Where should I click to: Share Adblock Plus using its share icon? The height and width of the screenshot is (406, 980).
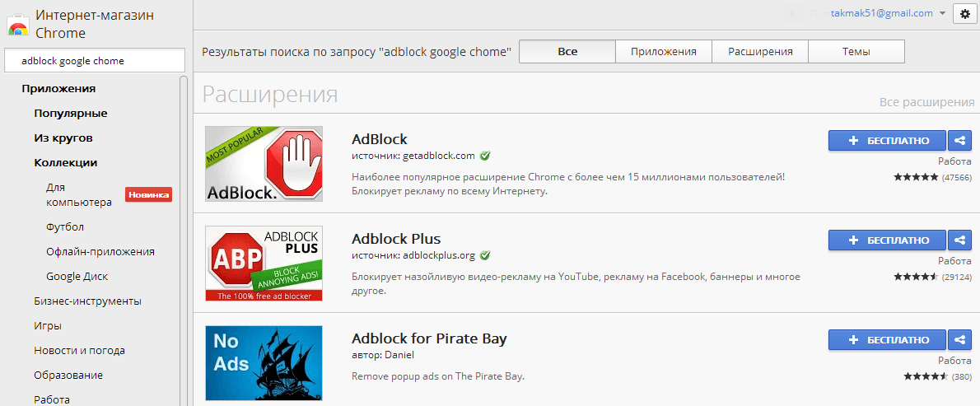tap(959, 240)
